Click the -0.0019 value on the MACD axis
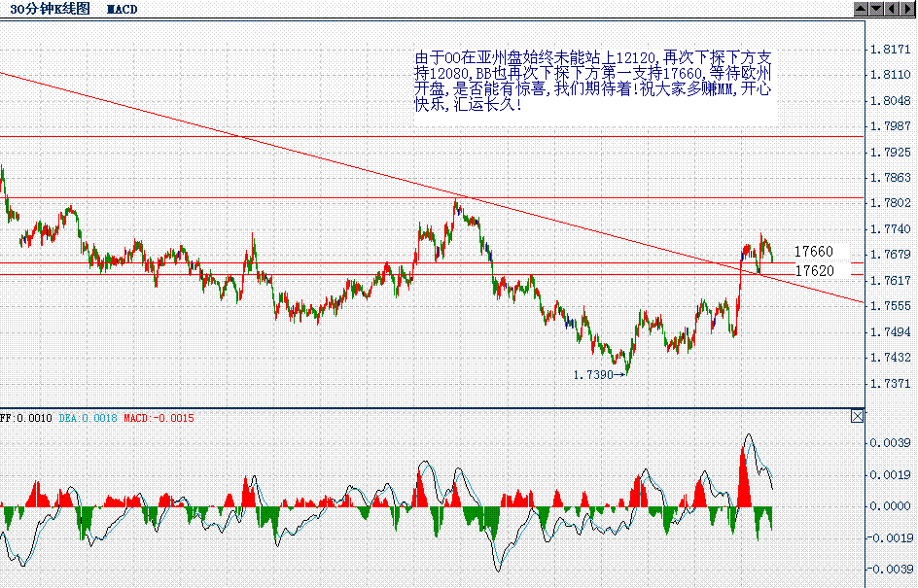 (889, 537)
